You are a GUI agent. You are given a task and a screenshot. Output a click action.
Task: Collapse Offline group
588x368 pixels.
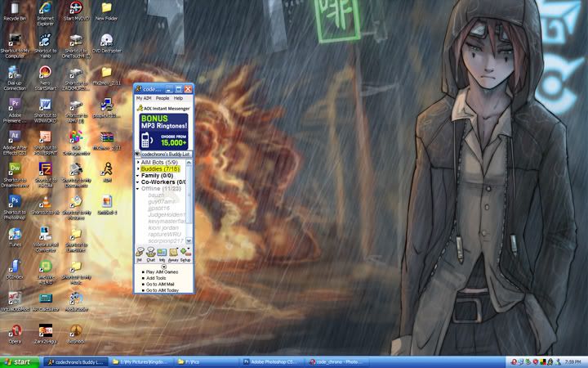click(x=138, y=189)
